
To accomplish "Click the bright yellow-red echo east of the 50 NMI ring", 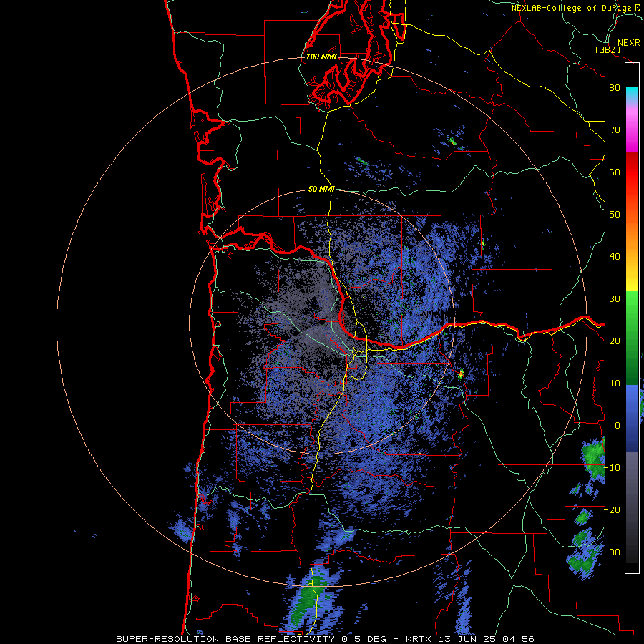I will coord(461,374).
